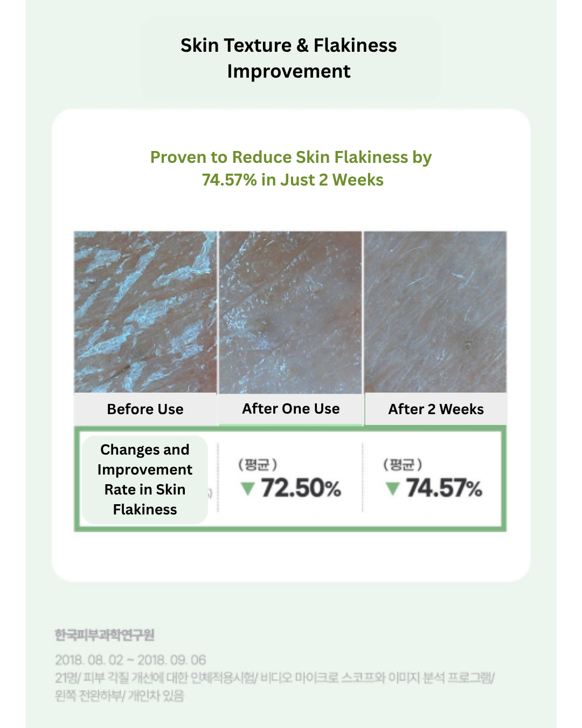Click the 평균 label above 74.57%
This screenshot has height=728, width=582.
(x=403, y=464)
